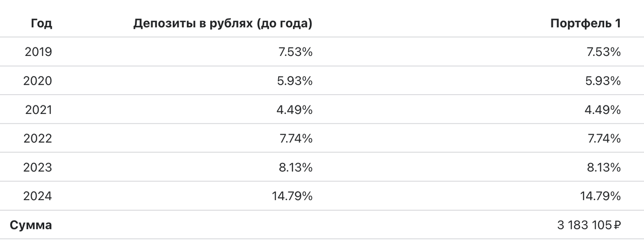Click the 'Сумма' row label
This screenshot has height=244, width=644.
click(x=31, y=225)
